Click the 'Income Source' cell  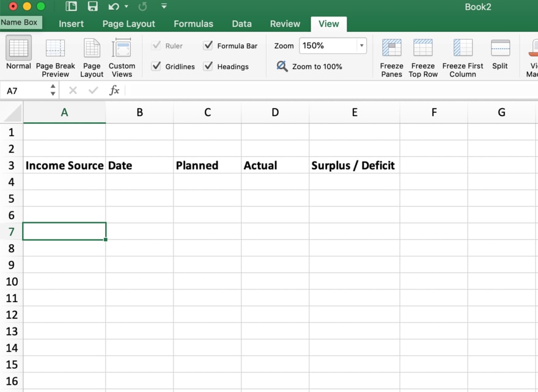pyautogui.click(x=64, y=165)
